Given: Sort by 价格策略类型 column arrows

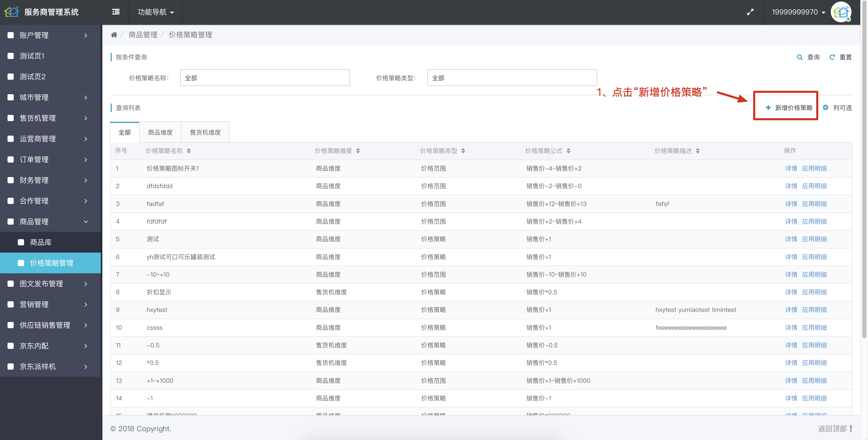Looking at the screenshot, I should (463, 151).
